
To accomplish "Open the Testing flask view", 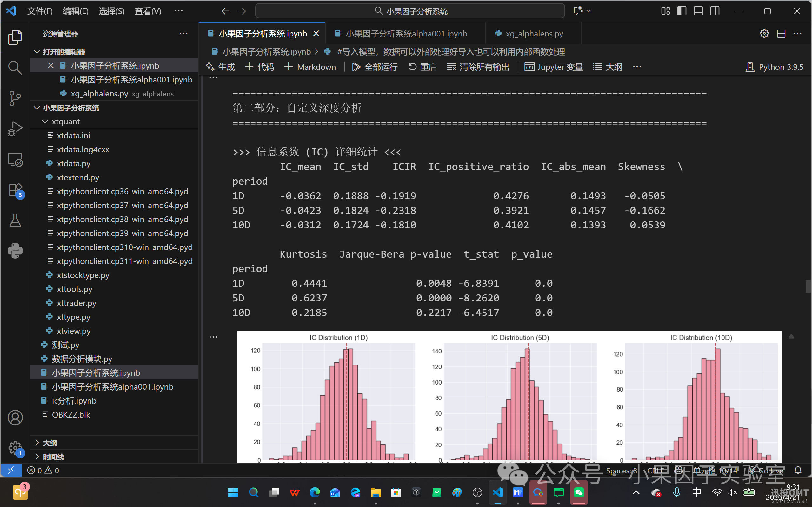I will pyautogui.click(x=15, y=220).
